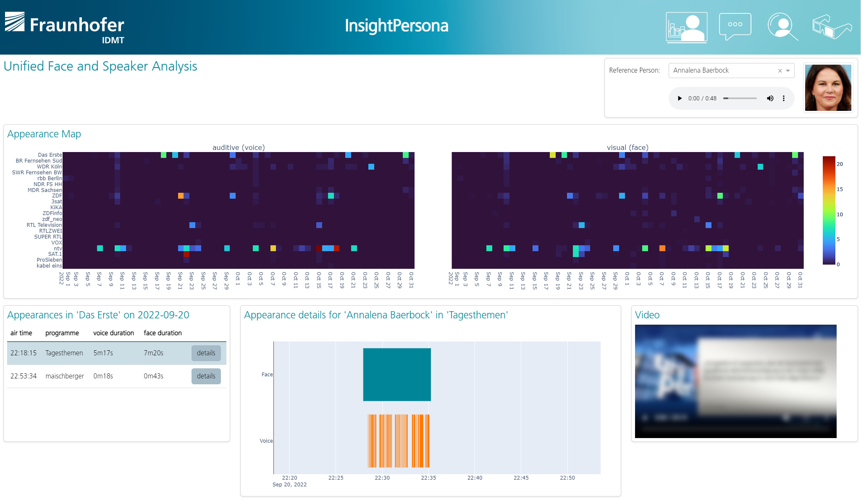Click the 3D glasses icon
Screen dimensions: 861x504
click(831, 26)
